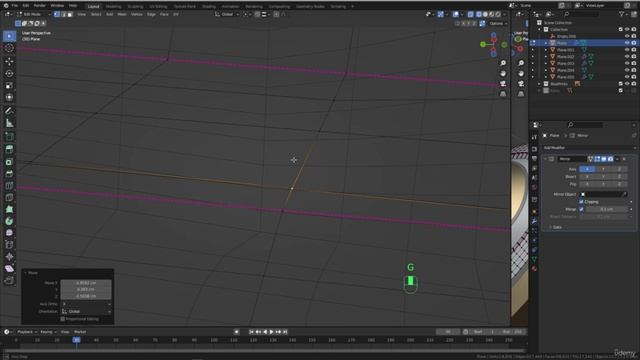Switch to edge select mode
The height and width of the screenshot is (360, 640).
tap(63, 14)
